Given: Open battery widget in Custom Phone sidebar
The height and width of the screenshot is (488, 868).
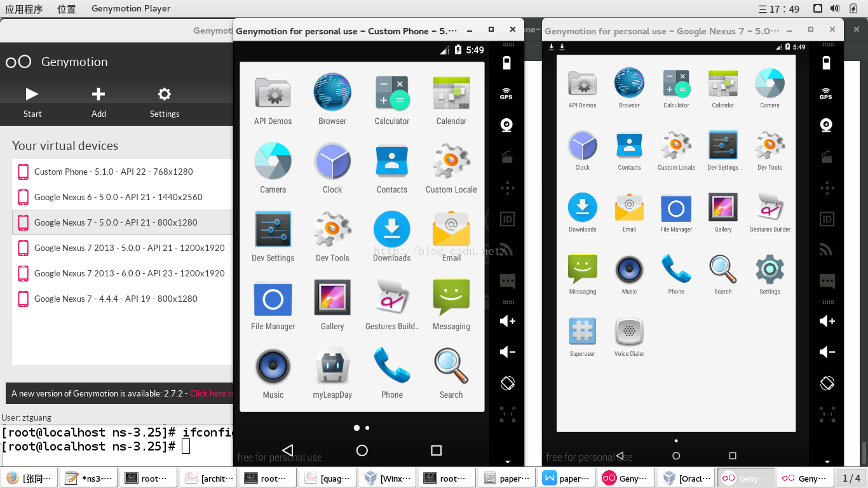Looking at the screenshot, I should pyautogui.click(x=506, y=62).
